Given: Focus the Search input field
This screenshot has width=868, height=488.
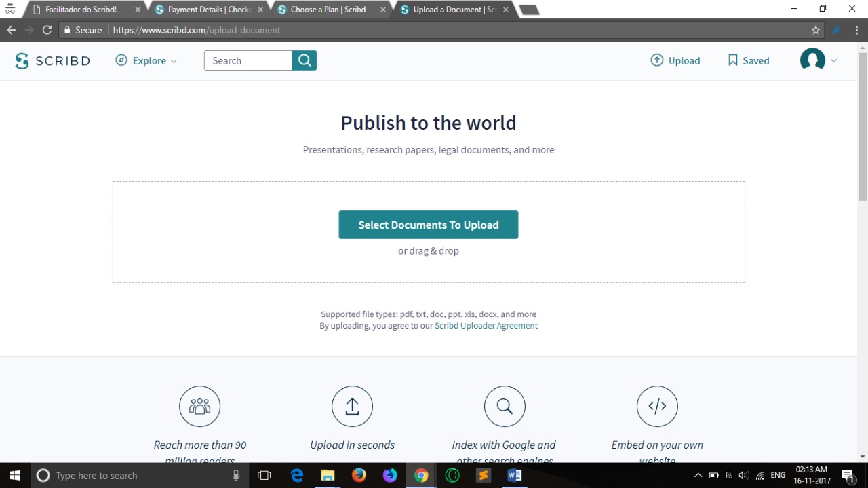Looking at the screenshot, I should (x=248, y=60).
